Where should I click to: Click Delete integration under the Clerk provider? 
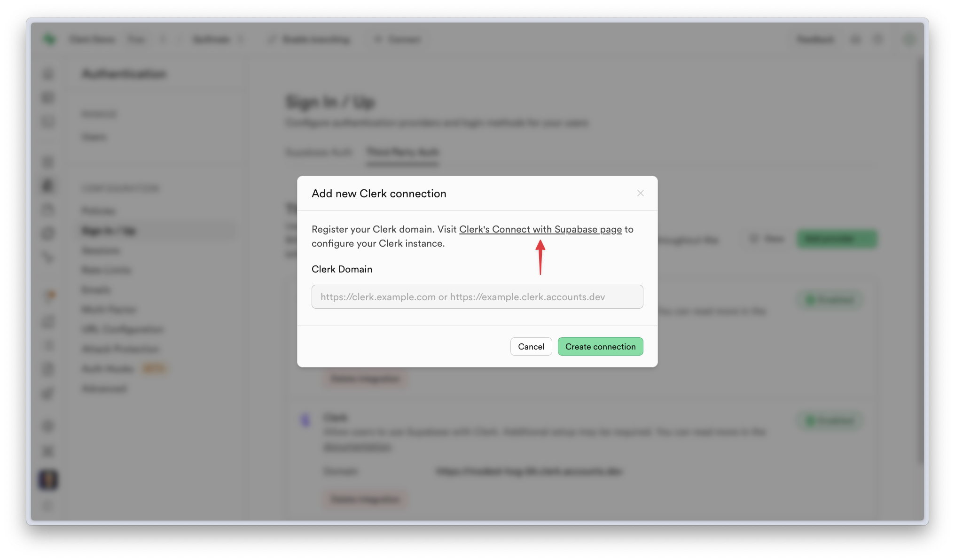365,498
